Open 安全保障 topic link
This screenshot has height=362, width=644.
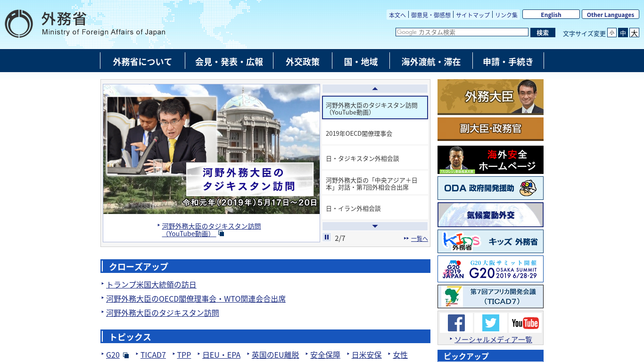click(325, 355)
